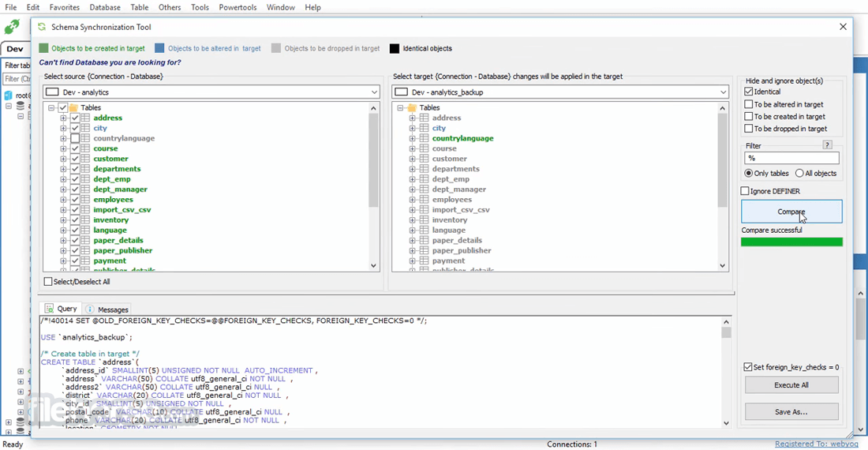This screenshot has width=868, height=450.
Task: Click the table icon beside source city
Action: pyautogui.click(x=86, y=128)
